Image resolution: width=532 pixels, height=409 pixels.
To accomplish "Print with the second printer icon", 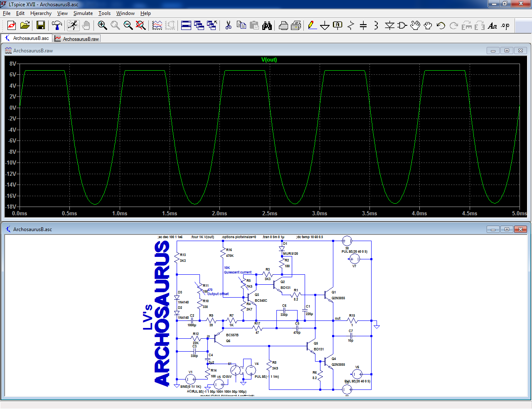I will (x=296, y=25).
